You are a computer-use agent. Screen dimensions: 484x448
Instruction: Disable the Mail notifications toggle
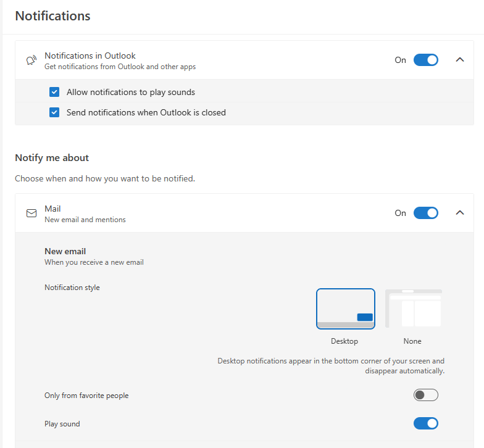point(426,213)
